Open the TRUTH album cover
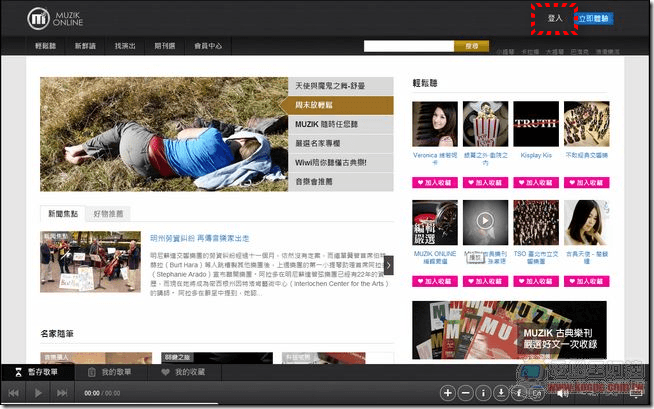654x409 pixels. coord(536,124)
